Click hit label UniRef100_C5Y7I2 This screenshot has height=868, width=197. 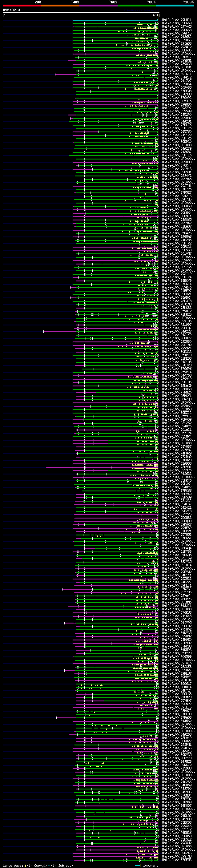[177, 829]
